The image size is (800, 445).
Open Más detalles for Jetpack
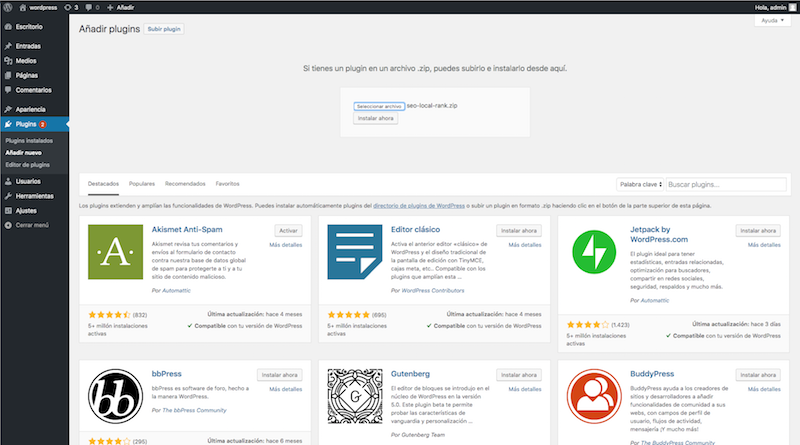tap(764, 245)
